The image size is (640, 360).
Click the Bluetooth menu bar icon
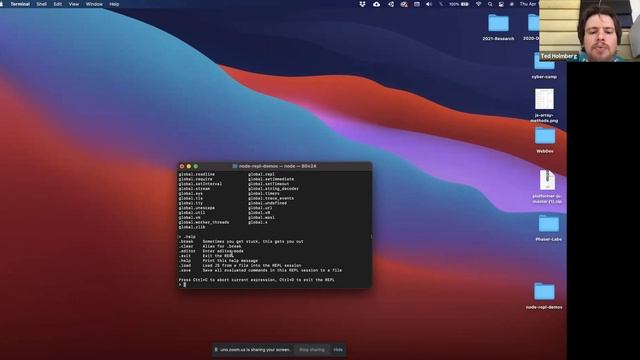[441, 4]
